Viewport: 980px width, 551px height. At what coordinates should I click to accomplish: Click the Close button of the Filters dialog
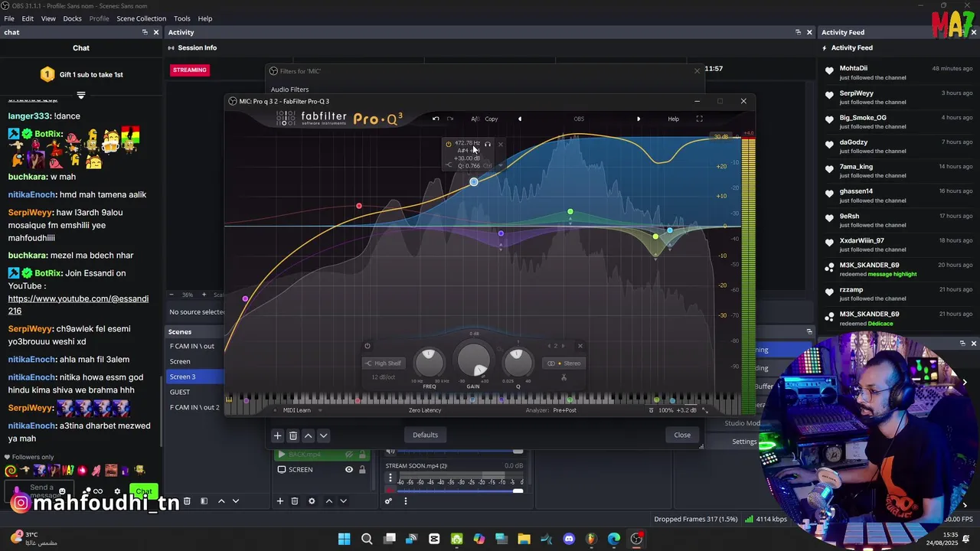pos(682,435)
